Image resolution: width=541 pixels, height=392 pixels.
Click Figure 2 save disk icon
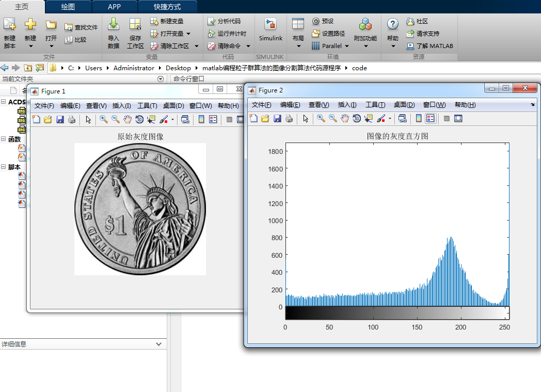(x=277, y=118)
